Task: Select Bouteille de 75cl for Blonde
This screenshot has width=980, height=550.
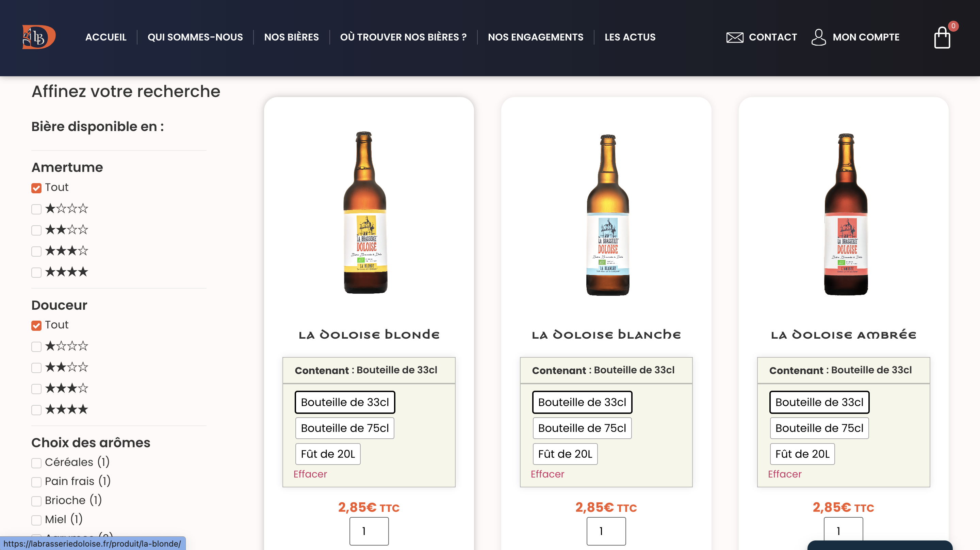Action: click(x=345, y=428)
